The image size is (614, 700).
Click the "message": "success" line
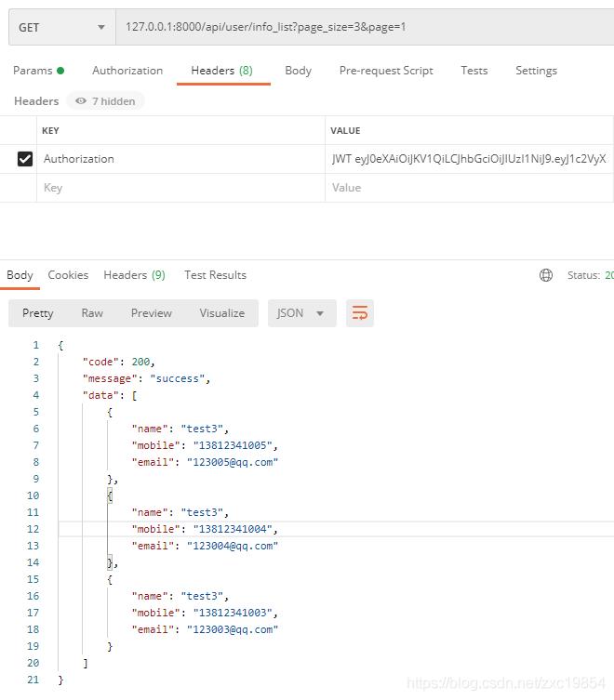click(x=146, y=378)
